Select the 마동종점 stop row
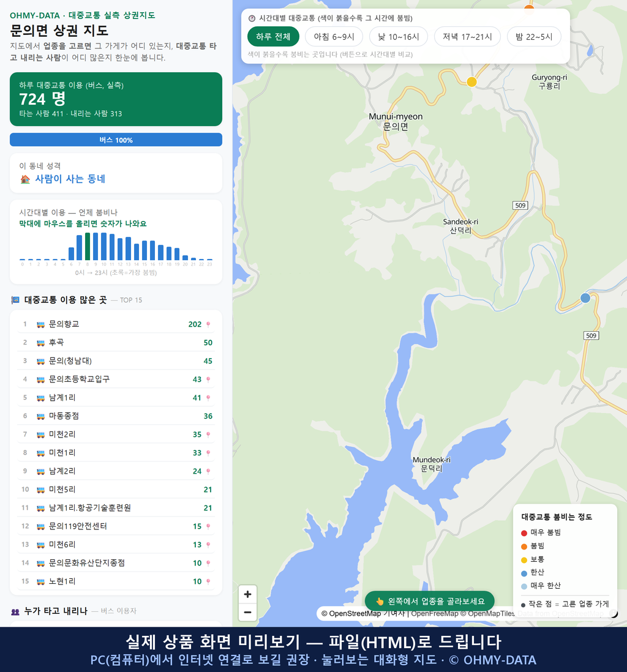Viewport: 627px width, 672px height. [116, 416]
